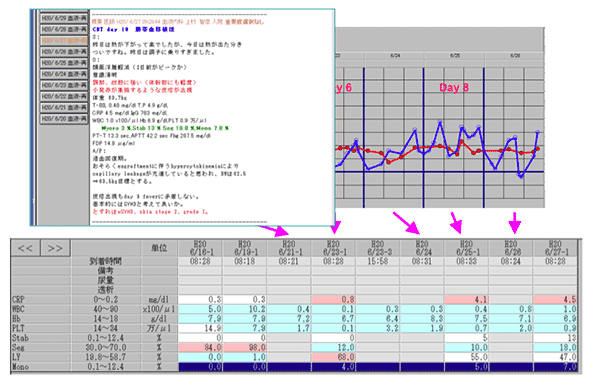Click the H20 6/16-1 column header

tap(201, 248)
